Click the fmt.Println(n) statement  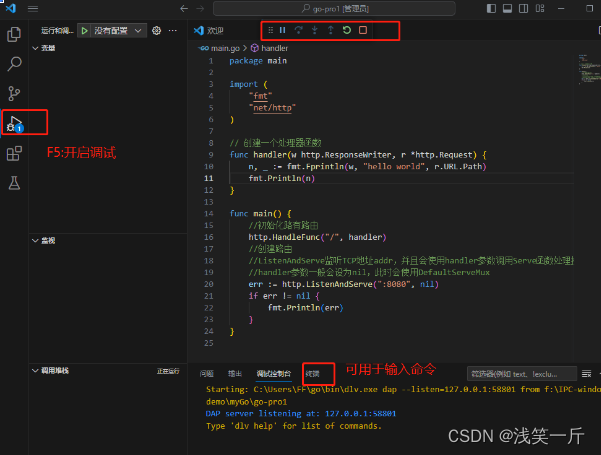pos(282,178)
